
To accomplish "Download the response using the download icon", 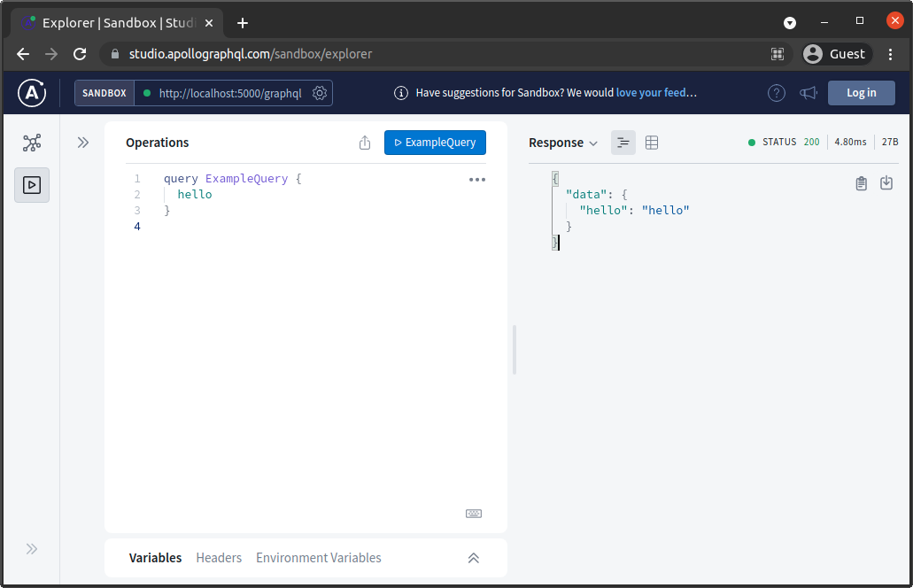I will click(x=886, y=182).
